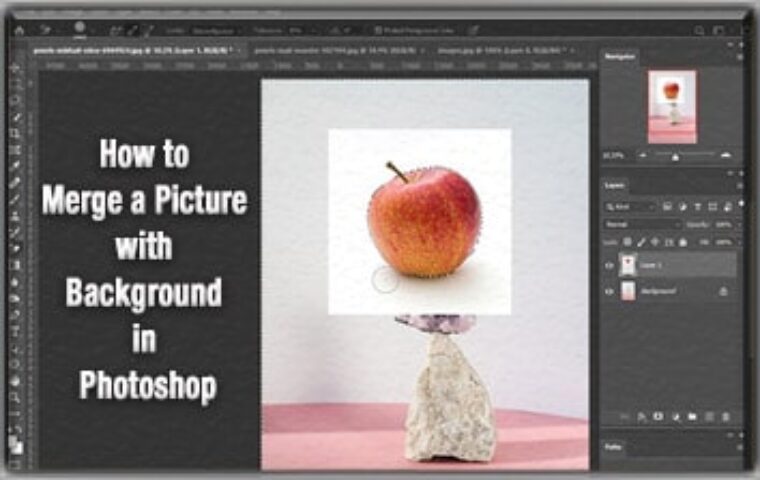Open the tool preset picker
Screen dimensions: 760x480
(x=46, y=31)
